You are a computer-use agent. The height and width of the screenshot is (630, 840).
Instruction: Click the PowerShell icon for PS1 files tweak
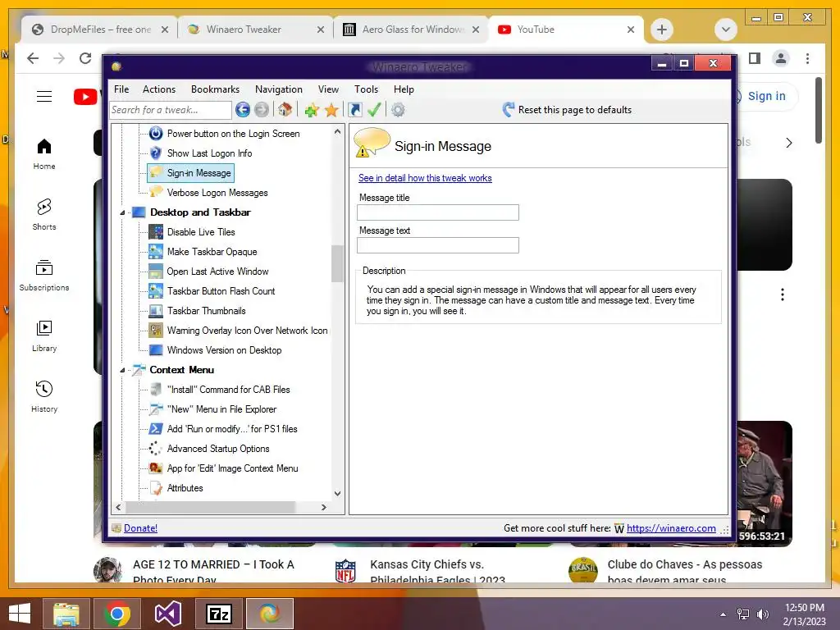pos(155,429)
